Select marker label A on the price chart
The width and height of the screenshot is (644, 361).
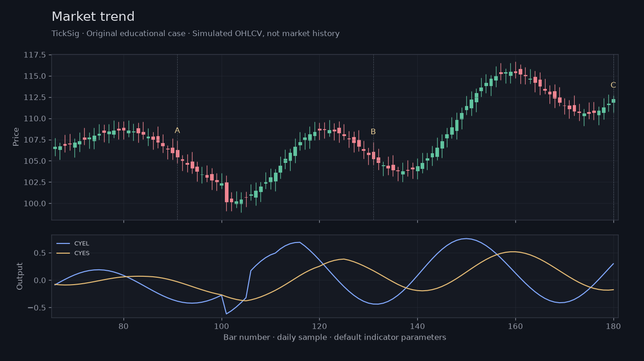177,131
